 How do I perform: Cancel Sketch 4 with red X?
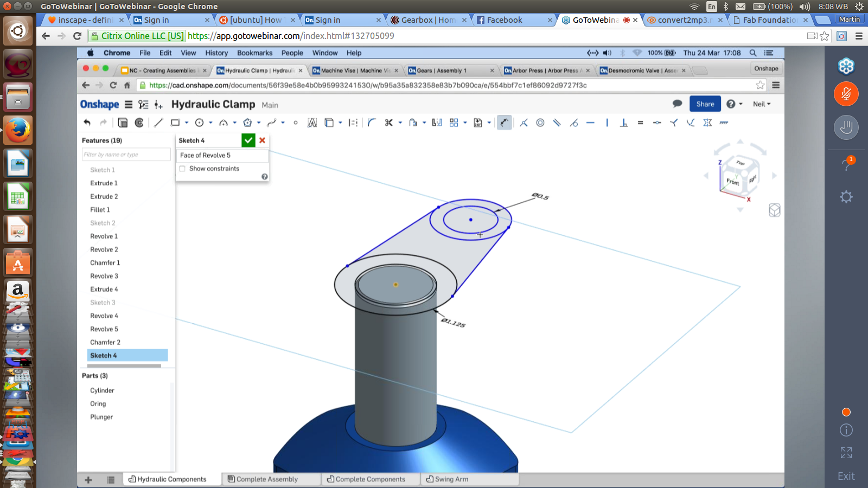[262, 140]
